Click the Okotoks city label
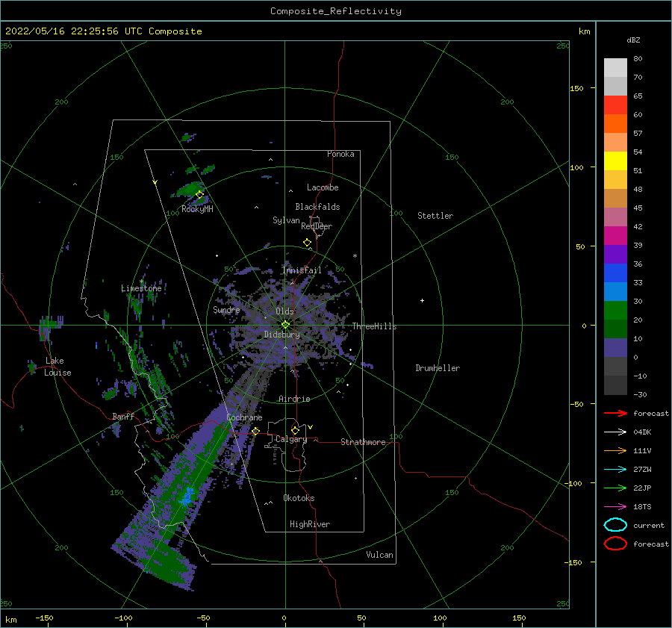 [299, 498]
